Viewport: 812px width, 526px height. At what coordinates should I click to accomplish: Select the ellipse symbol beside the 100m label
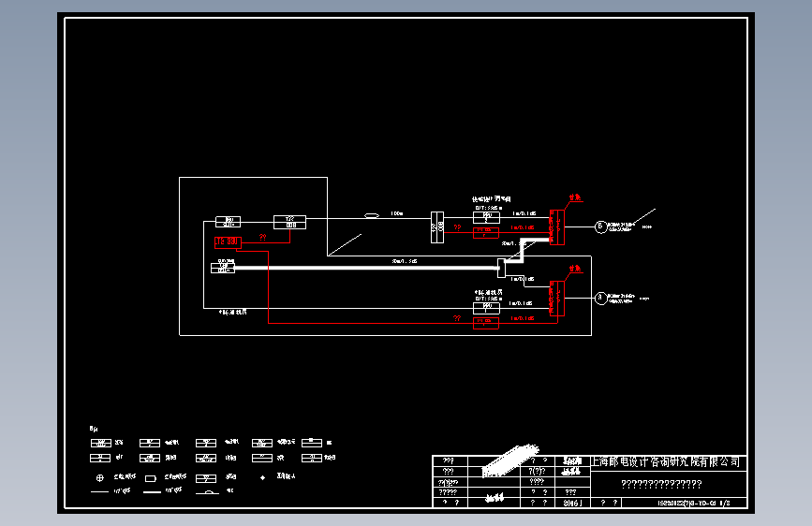[x=371, y=215]
